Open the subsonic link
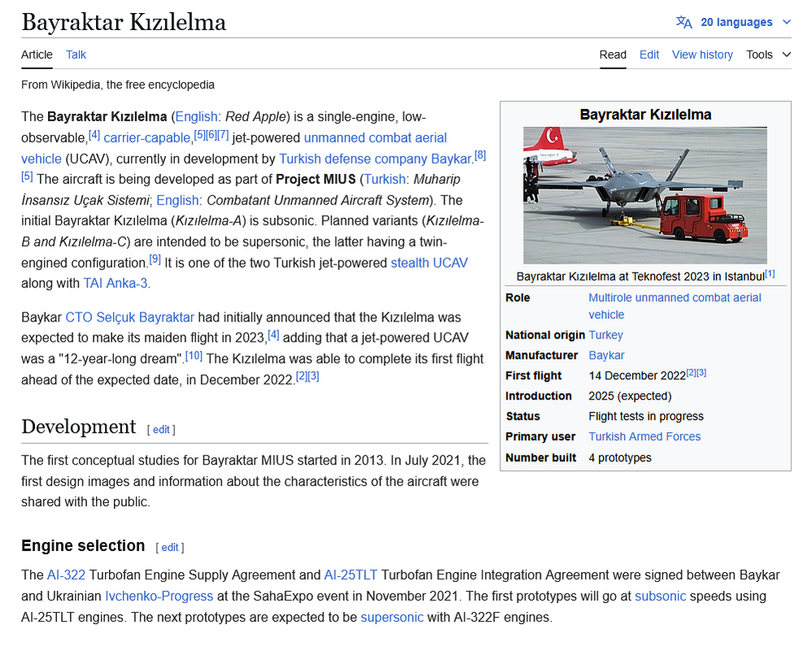 [x=661, y=596]
